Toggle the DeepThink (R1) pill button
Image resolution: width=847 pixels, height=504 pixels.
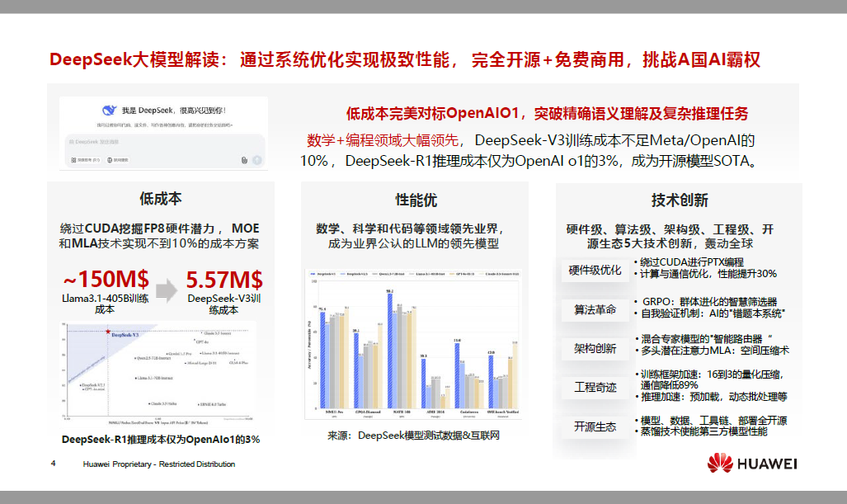click(85, 160)
